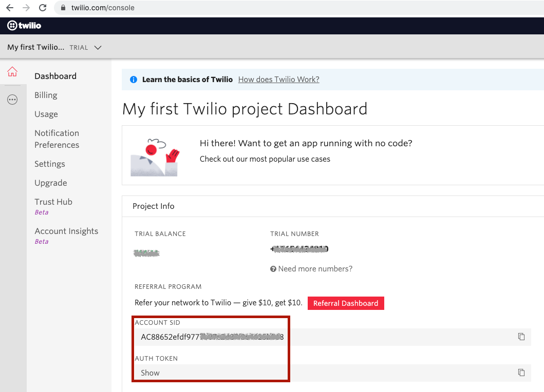Copy the Account SID with copy icon
The width and height of the screenshot is (544, 392).
coord(521,337)
